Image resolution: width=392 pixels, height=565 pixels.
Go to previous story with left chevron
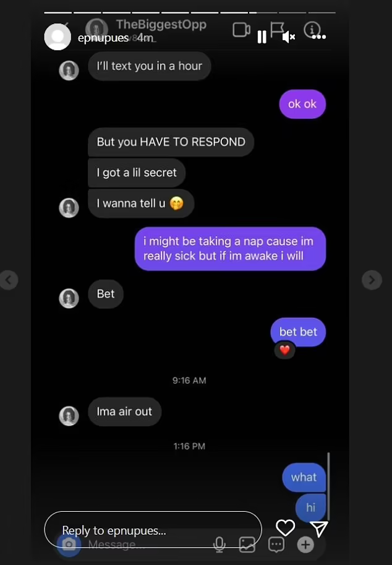9,280
